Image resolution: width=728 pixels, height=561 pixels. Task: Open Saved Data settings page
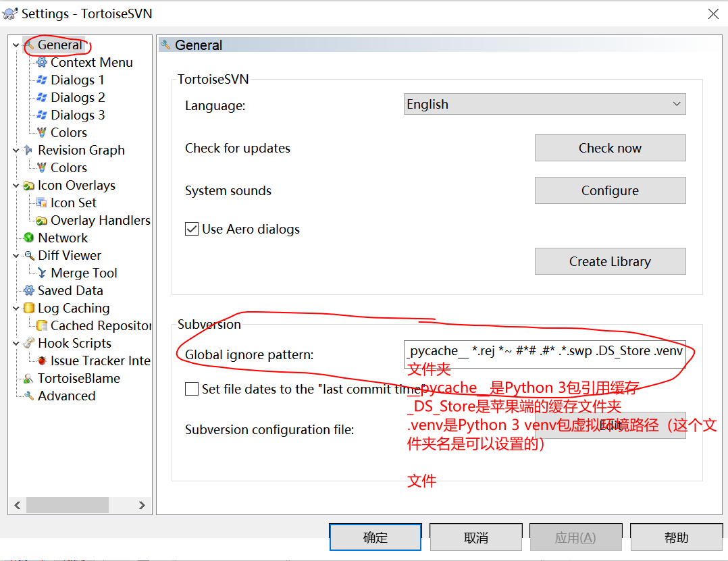point(70,290)
